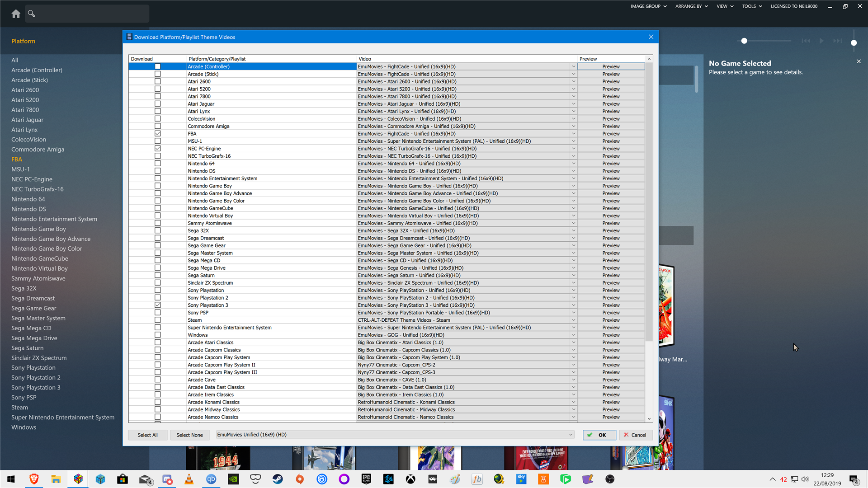Click the volume speaker tray icon

point(805,479)
